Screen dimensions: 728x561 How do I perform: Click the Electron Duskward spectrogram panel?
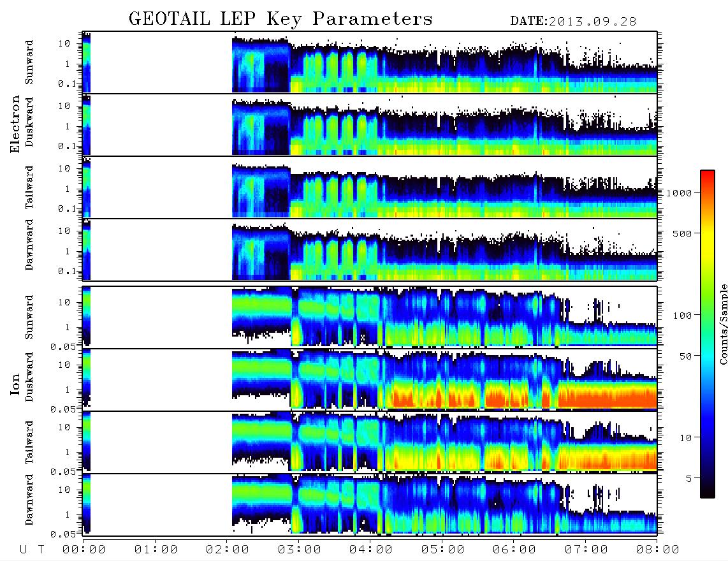370,124
